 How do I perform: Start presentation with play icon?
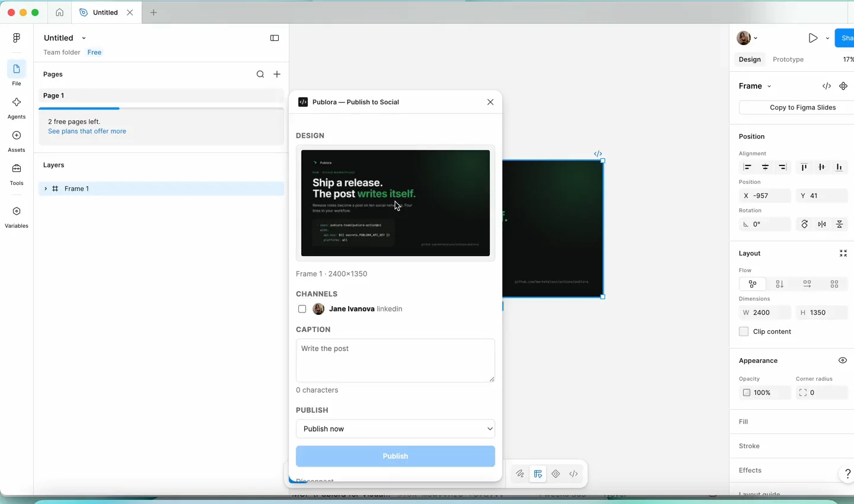(x=813, y=38)
